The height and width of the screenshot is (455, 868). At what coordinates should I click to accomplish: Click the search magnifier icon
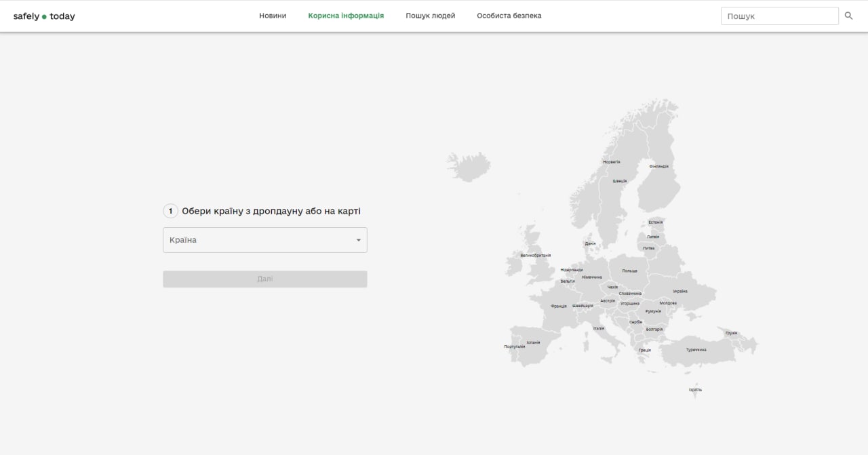[x=848, y=16]
